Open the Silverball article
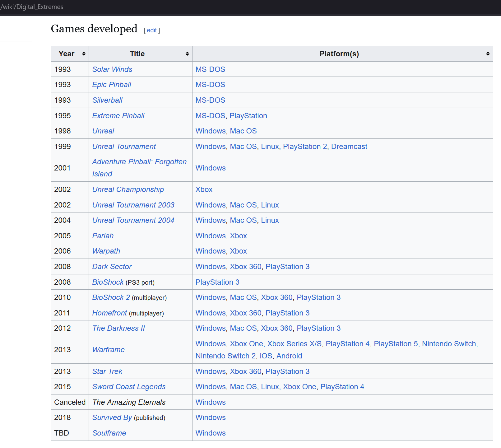501x448 pixels. pyautogui.click(x=107, y=100)
